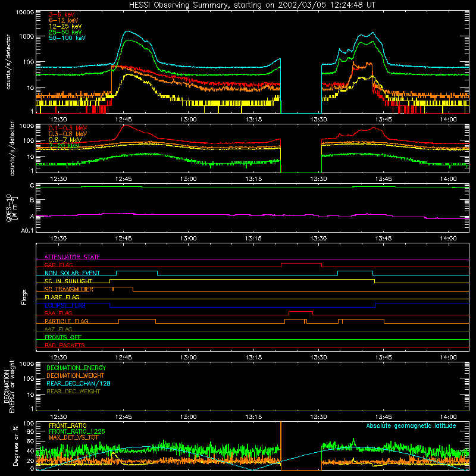Select the green 25-50 keV legend label
This screenshot has width=476, height=476.
point(65,32)
